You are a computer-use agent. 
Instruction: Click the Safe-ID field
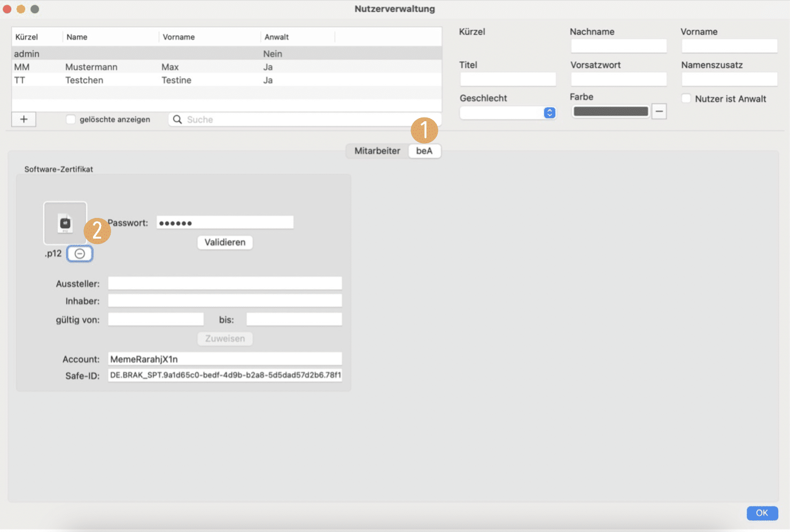pos(225,375)
